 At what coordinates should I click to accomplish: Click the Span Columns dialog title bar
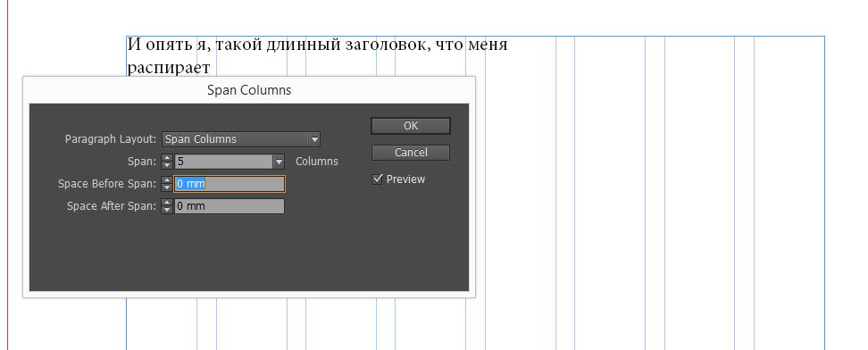point(249,89)
